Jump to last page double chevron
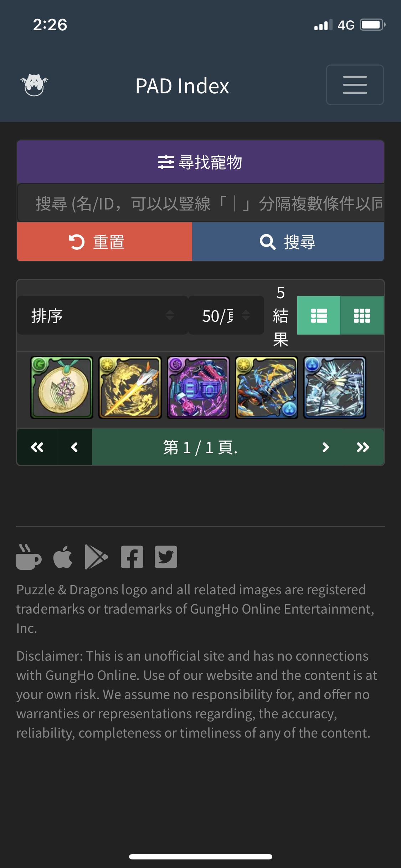 363,447
